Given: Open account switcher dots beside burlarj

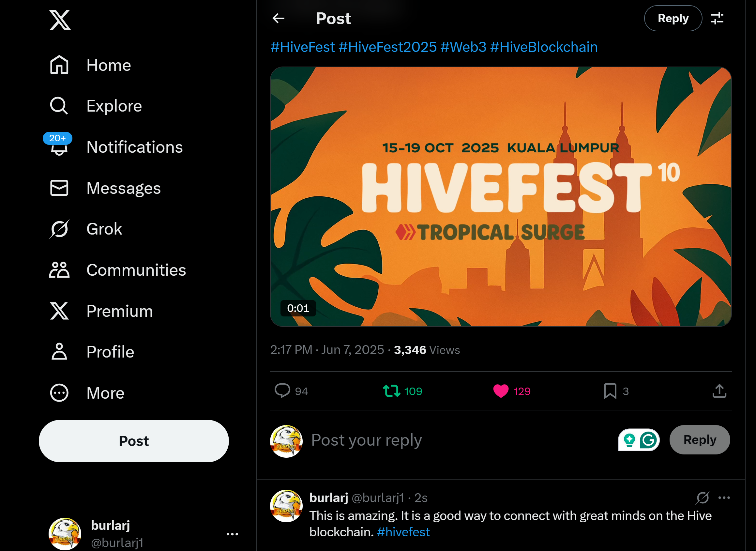Looking at the screenshot, I should pyautogui.click(x=232, y=534).
